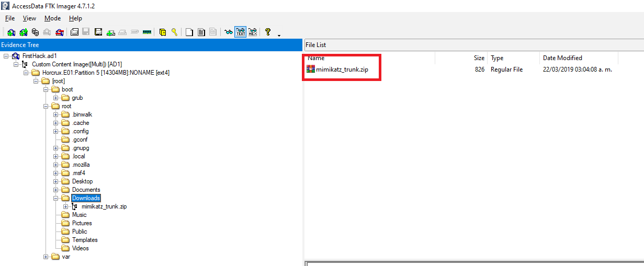Expand the var folder in tree
Viewport: 644px width, 266px height.
coord(46,257)
